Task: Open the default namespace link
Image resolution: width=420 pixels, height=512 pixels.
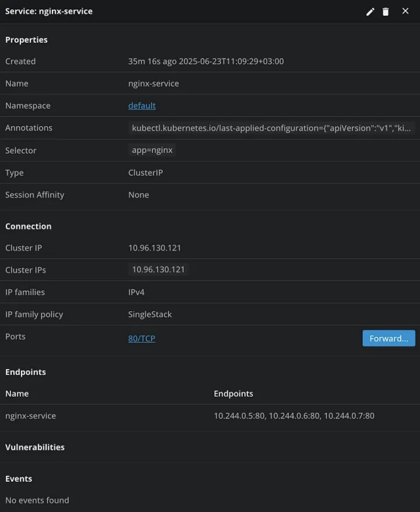Action: click(x=142, y=106)
